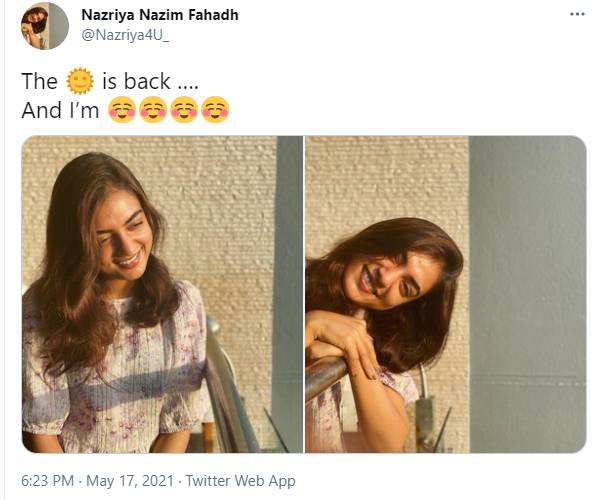Click the second blushing smiley emoji
600x500 pixels.
tap(153, 110)
